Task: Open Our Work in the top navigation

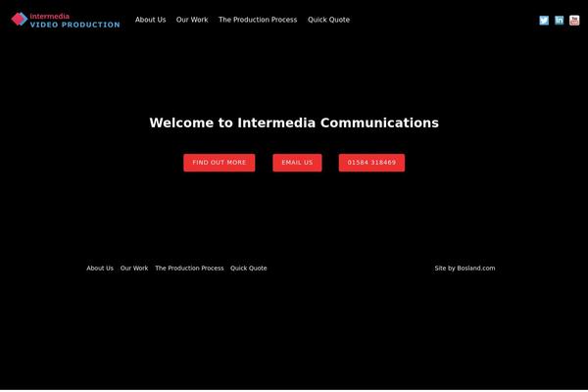Action: [192, 20]
